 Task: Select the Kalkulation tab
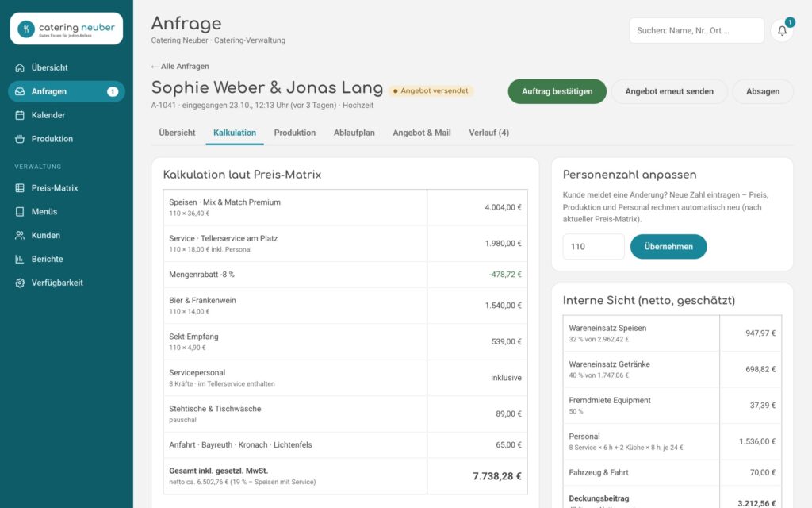[x=235, y=133]
